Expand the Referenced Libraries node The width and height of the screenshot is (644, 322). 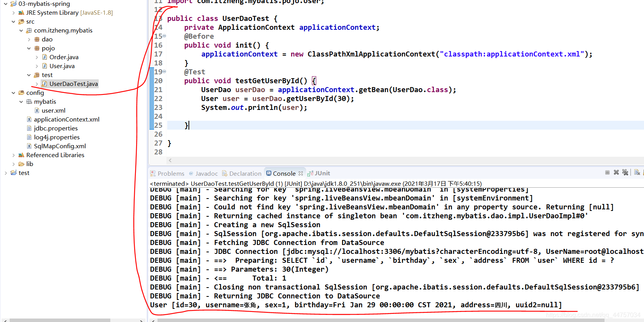pyautogui.click(x=14, y=155)
